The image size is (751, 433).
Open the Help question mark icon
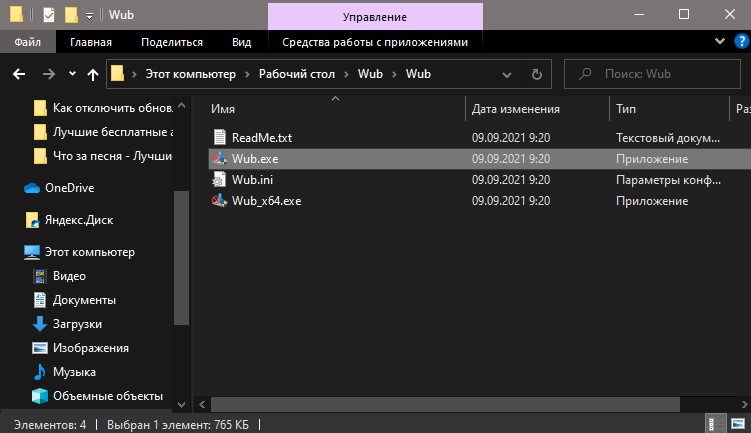click(x=741, y=42)
